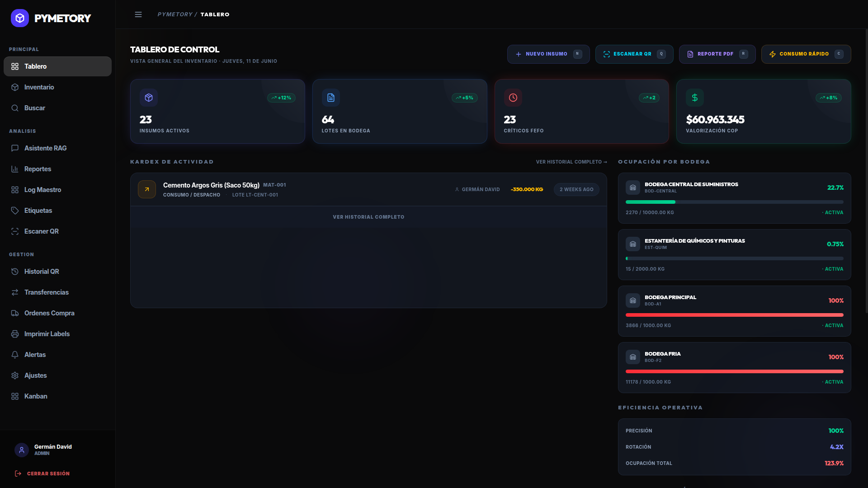The height and width of the screenshot is (488, 868).
Task: Click the -350.000 KG quantity
Action: click(x=527, y=189)
